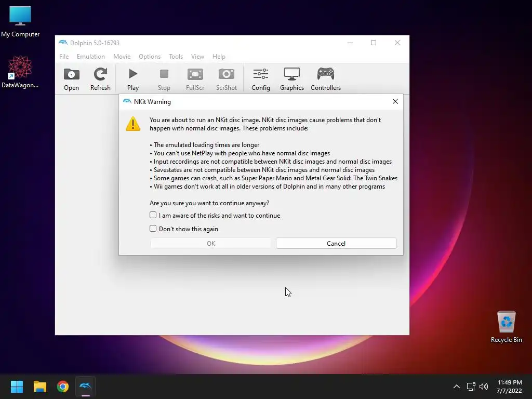This screenshot has width=532, height=399.
Task: Open the volume tray icon
Action: click(484, 387)
